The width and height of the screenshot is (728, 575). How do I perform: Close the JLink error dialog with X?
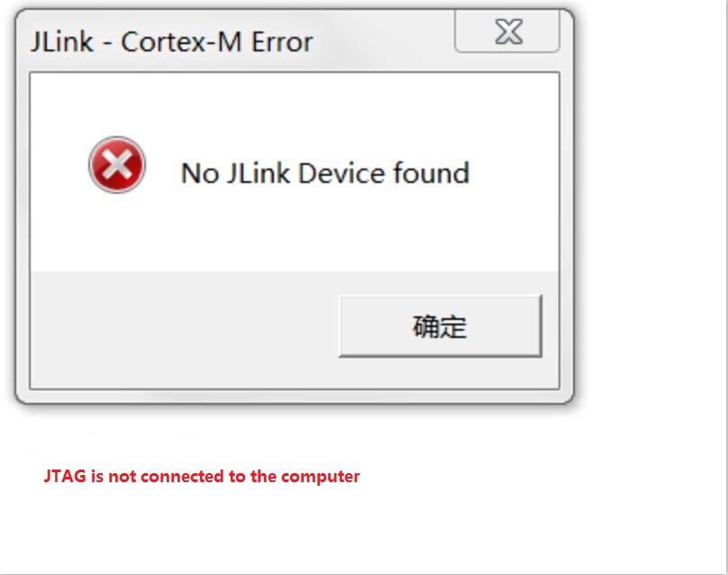(507, 32)
